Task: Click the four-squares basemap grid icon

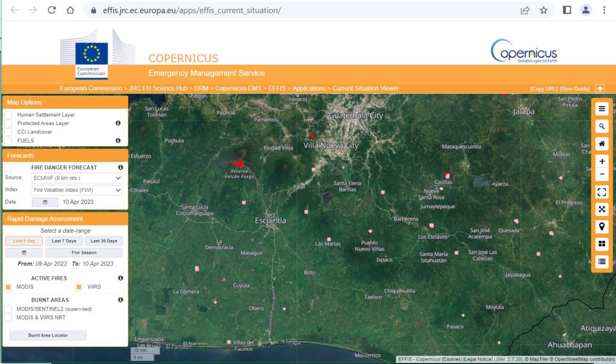Action: (602, 244)
